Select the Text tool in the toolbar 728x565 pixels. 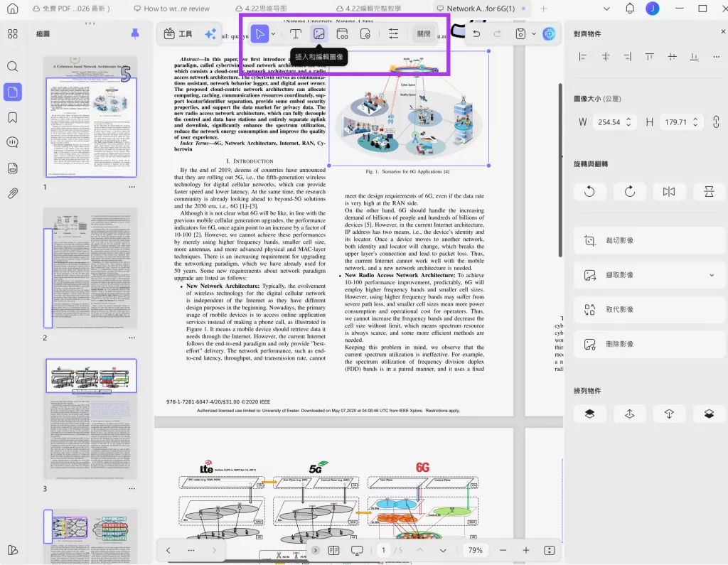(296, 33)
